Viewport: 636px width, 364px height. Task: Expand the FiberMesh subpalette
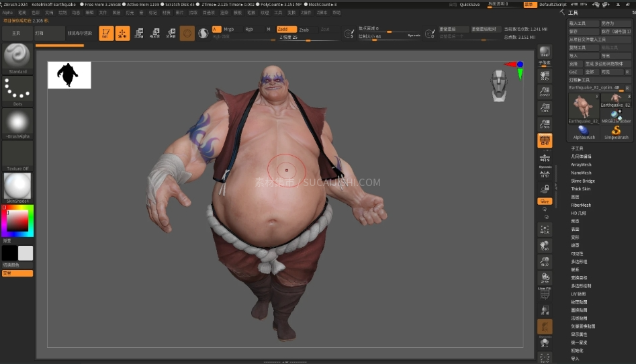(x=582, y=205)
